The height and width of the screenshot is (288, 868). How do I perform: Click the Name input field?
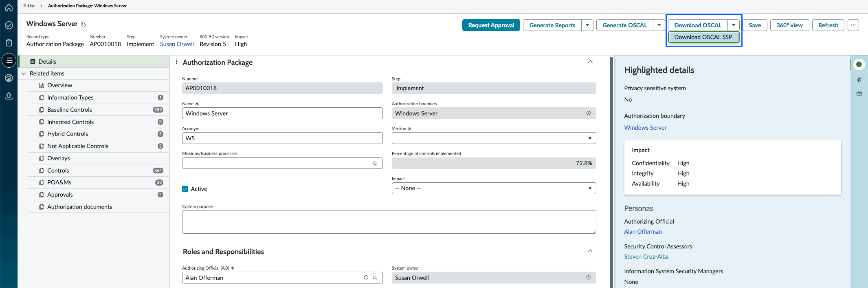282,113
